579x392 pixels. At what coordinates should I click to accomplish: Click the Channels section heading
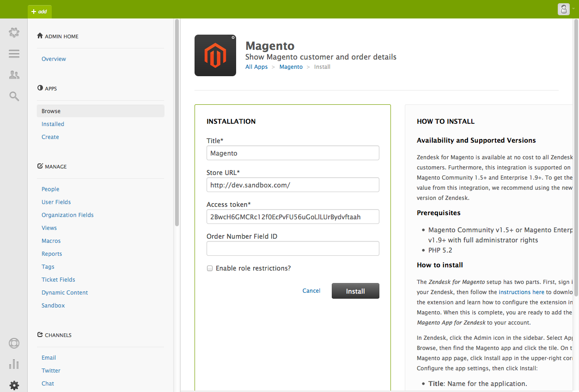pyautogui.click(x=55, y=335)
